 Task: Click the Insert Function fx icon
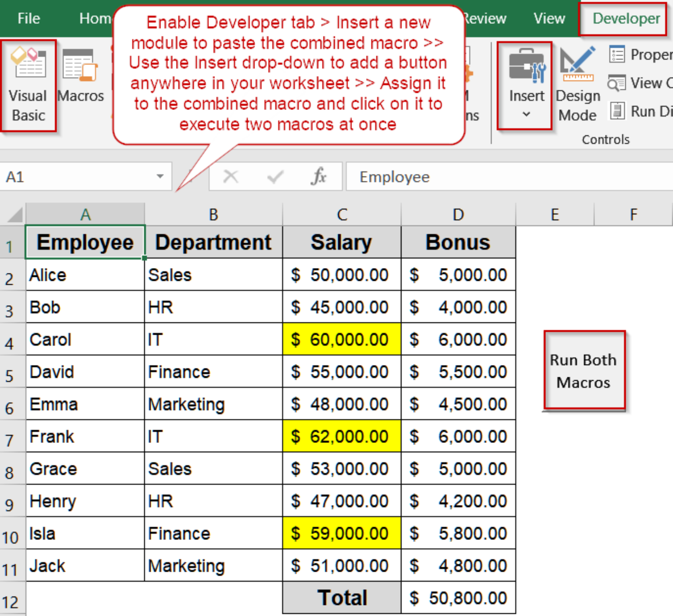click(x=319, y=177)
